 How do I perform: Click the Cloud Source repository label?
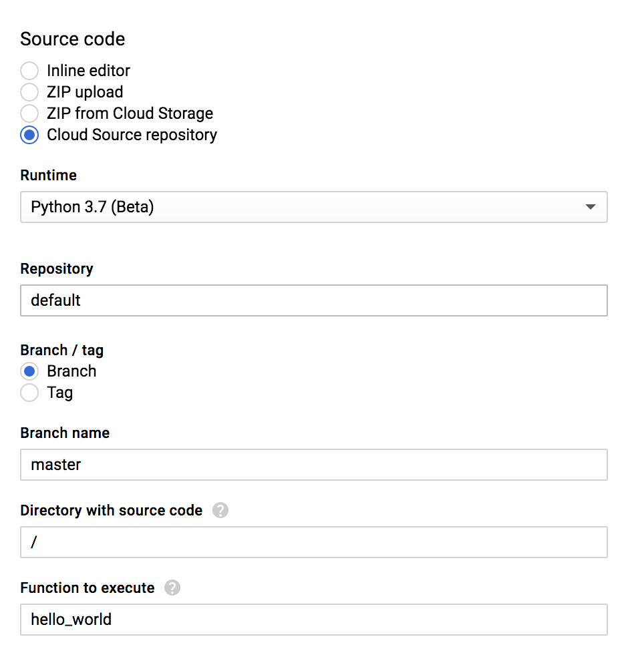(132, 135)
